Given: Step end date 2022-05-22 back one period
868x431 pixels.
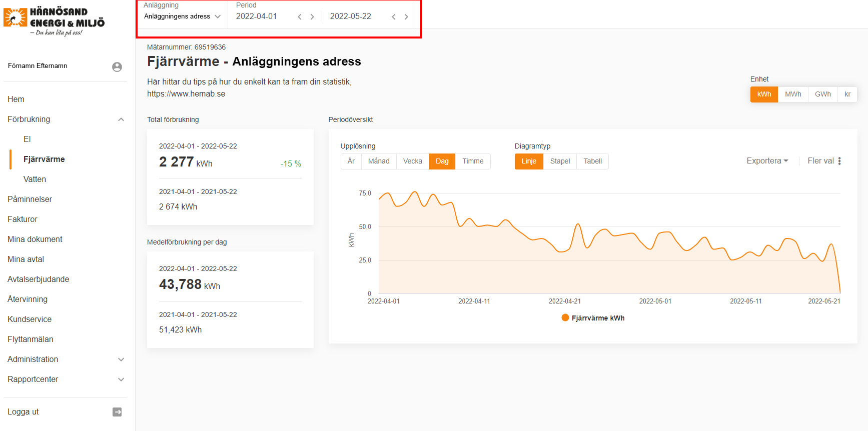Looking at the screenshot, I should click(x=394, y=17).
